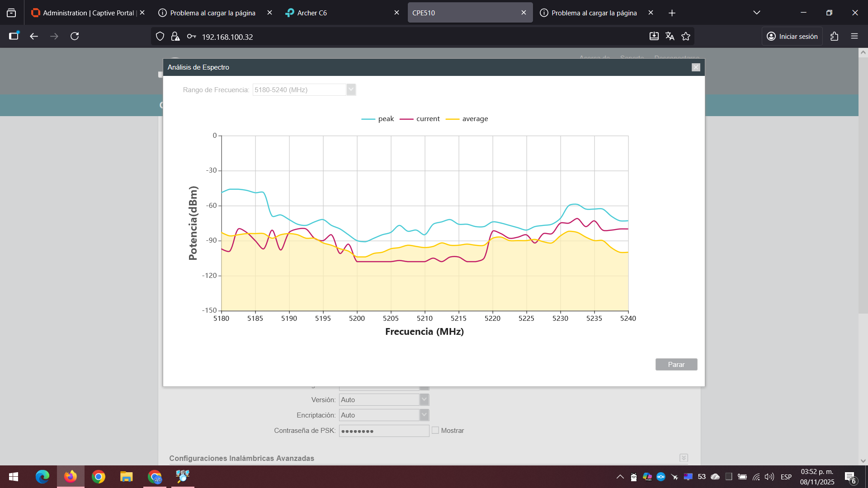Click the Parar button
868x488 pixels.
point(676,365)
